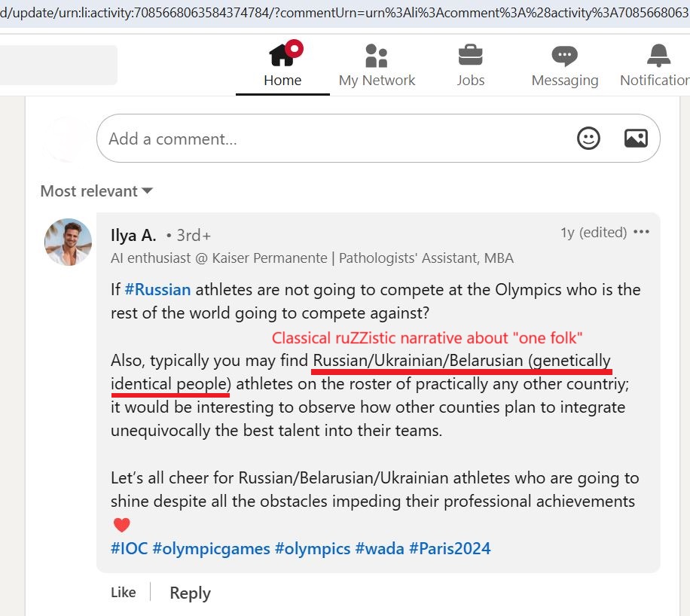The image size is (690, 616).
Task: Open the three-dot menu on Ilya's comment
Action: [x=641, y=232]
